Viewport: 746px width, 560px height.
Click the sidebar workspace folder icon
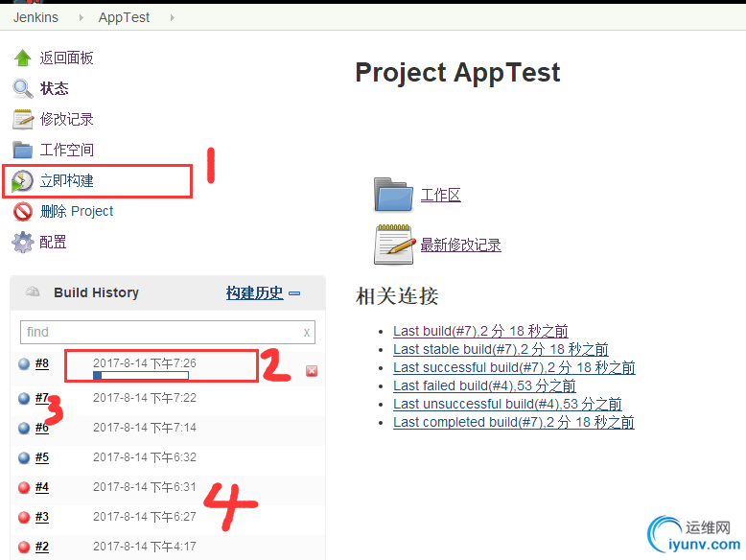[x=22, y=150]
